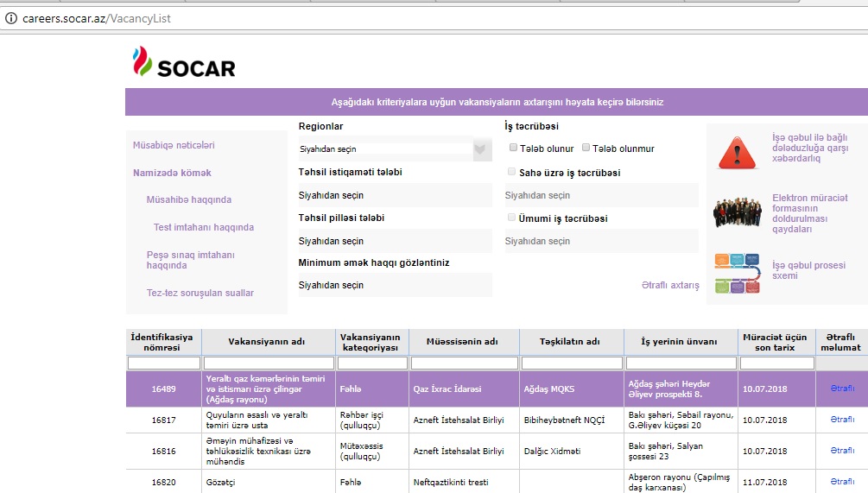The image size is (868, 493).
Task: Sort by Təşkilatın adı header
Action: 571,342
